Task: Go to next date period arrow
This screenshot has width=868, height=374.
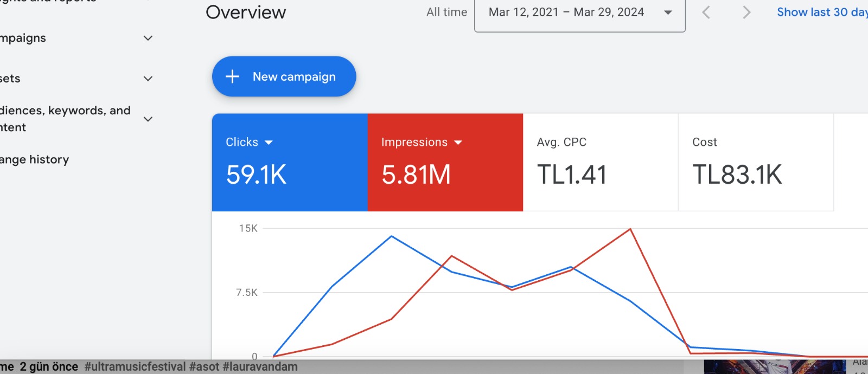Action: point(746,12)
